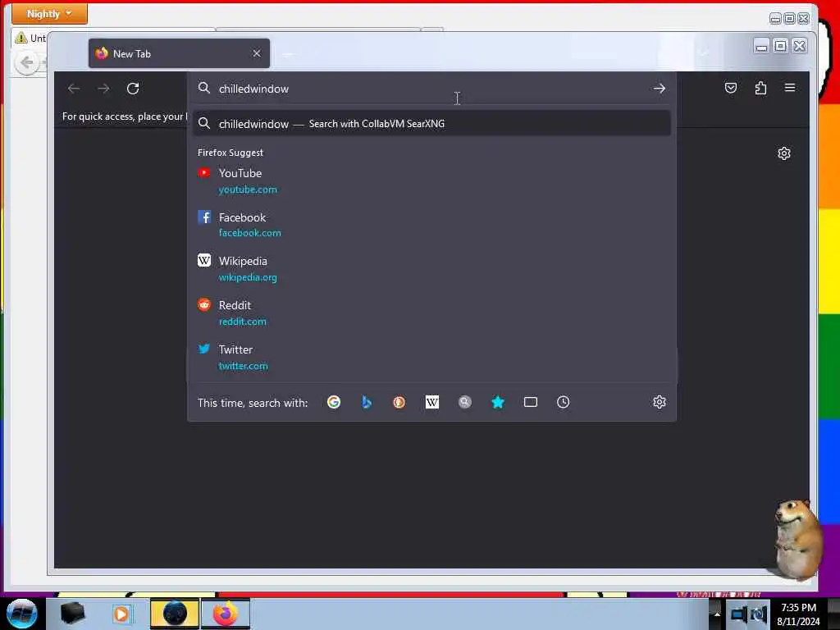Open the Firefox hamburger menu
The image size is (840, 630).
[790, 88]
